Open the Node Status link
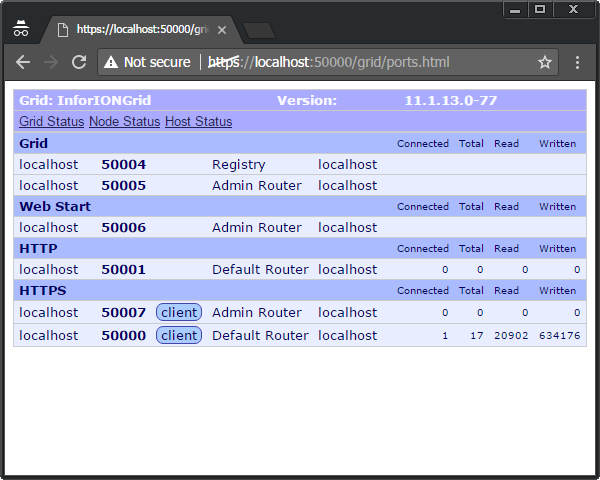 click(x=124, y=122)
